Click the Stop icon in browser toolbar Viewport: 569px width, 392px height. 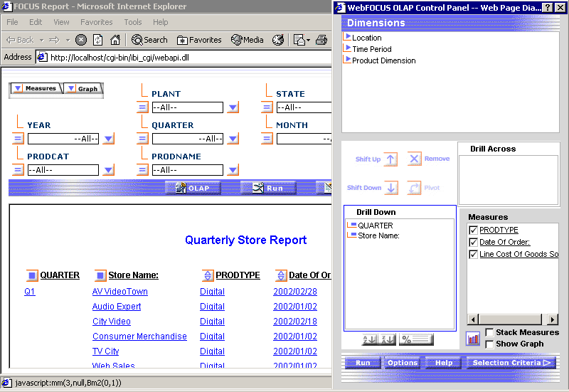pos(81,40)
